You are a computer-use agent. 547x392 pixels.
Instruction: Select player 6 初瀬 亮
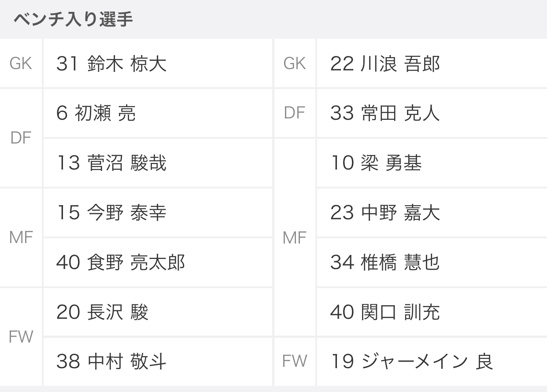click(x=96, y=114)
